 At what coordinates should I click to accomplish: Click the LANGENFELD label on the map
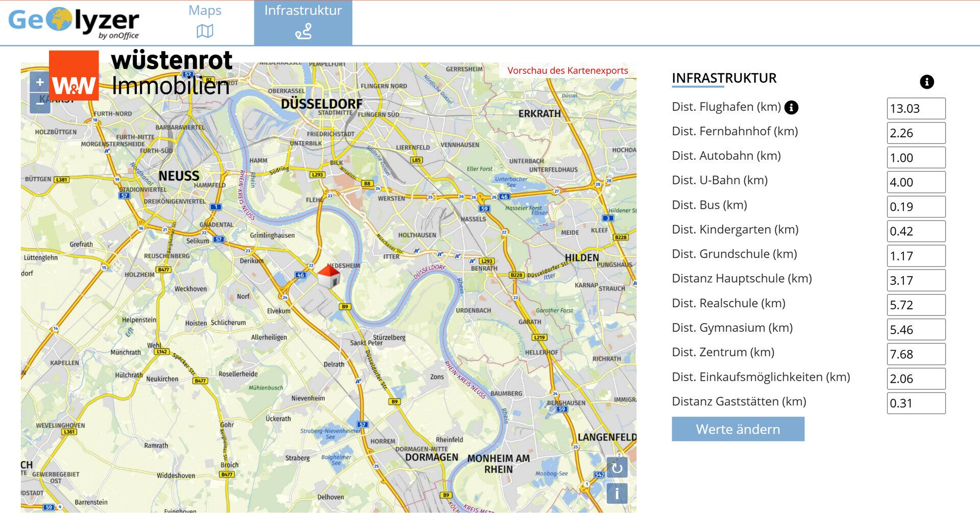click(607, 437)
